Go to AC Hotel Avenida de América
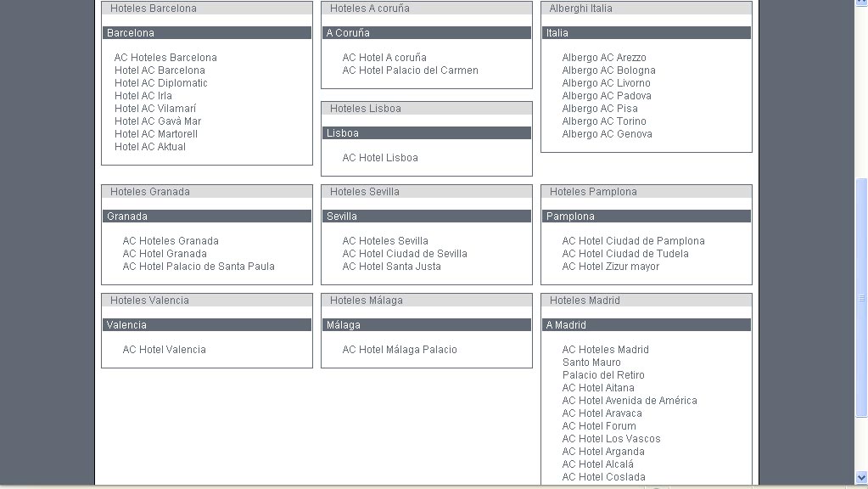 pyautogui.click(x=630, y=401)
